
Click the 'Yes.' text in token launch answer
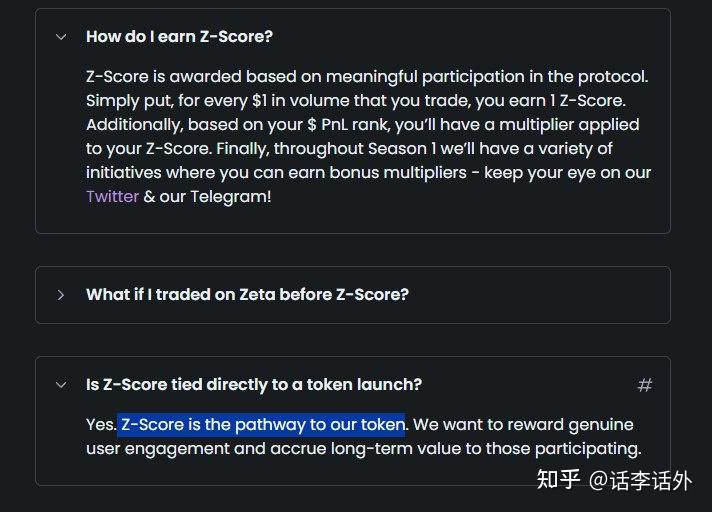(x=101, y=425)
